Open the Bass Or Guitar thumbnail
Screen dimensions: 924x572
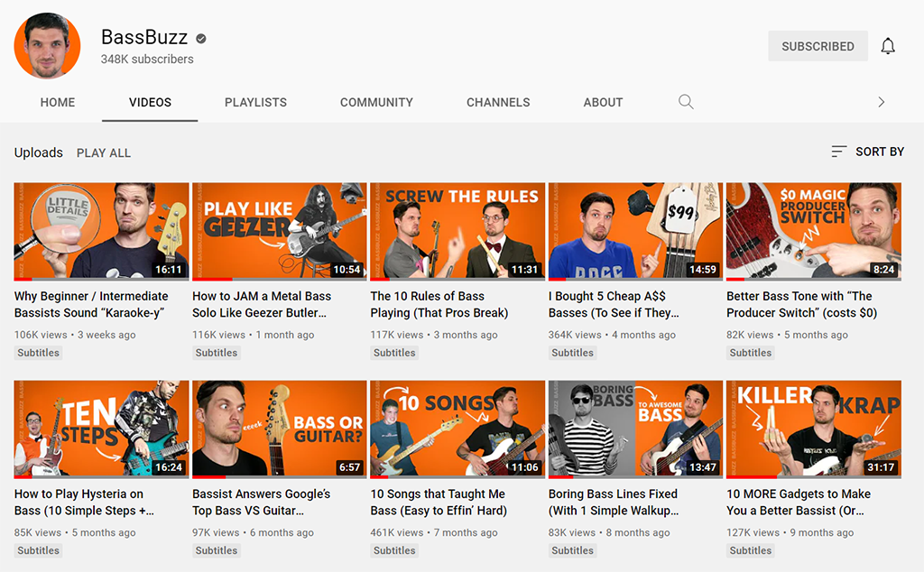point(280,429)
